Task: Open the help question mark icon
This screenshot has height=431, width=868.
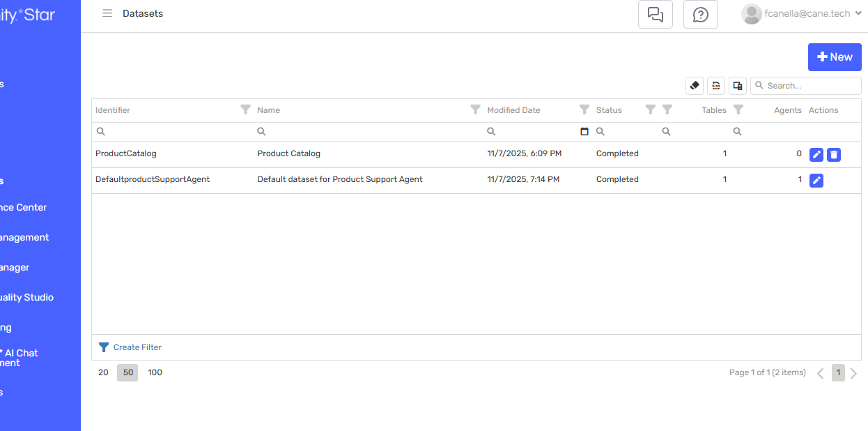Action: (x=700, y=15)
